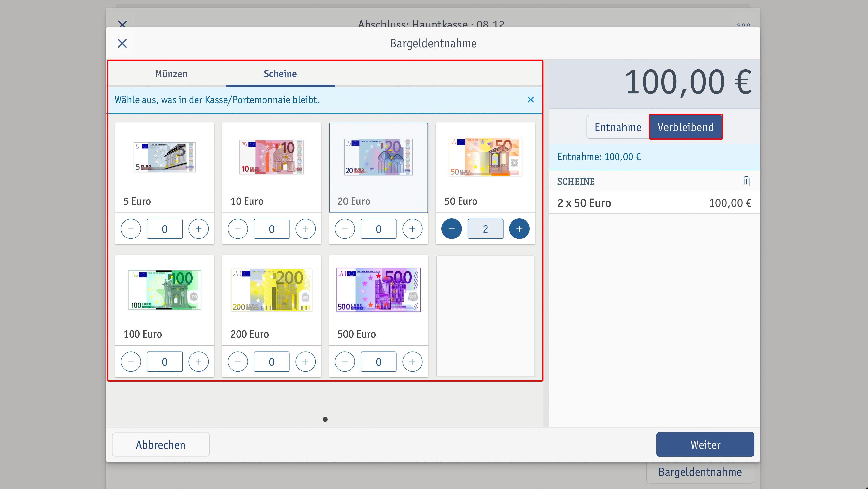
Task: Increase the 500 Euro count
Action: [412, 362]
